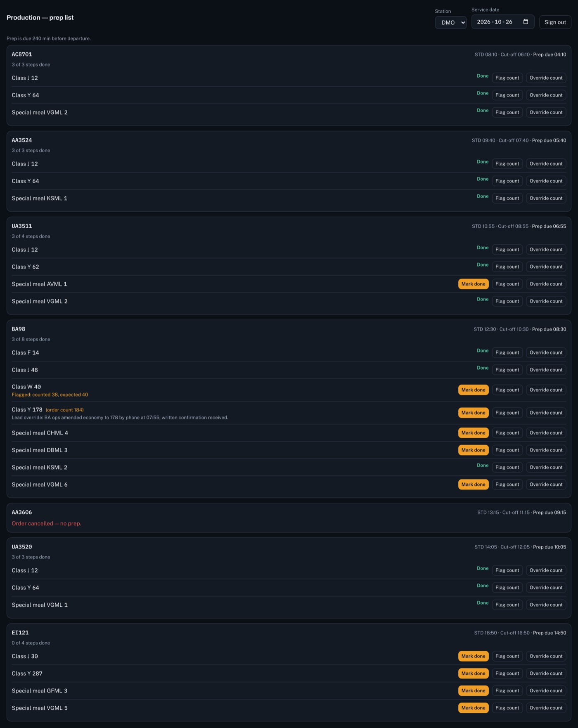Viewport: 578px width, 728px height.
Task: Flag count for UA3520 Class J 12
Action: (x=507, y=570)
